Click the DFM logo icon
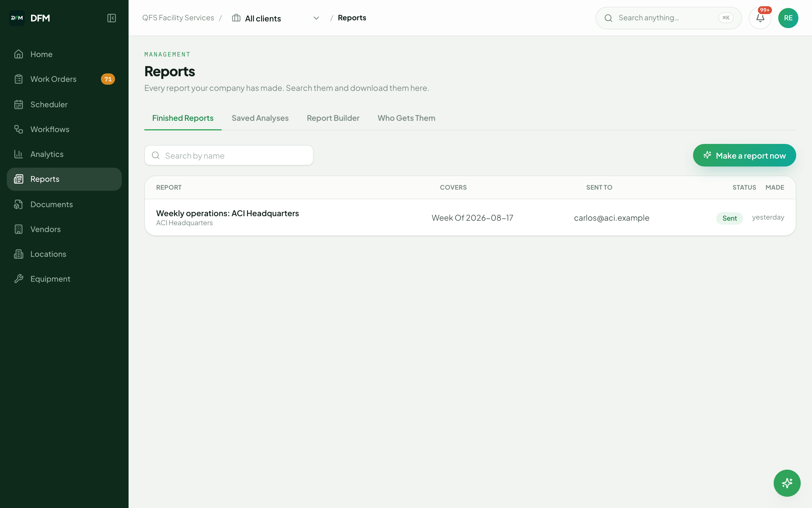The width and height of the screenshot is (812, 508). 17,18
